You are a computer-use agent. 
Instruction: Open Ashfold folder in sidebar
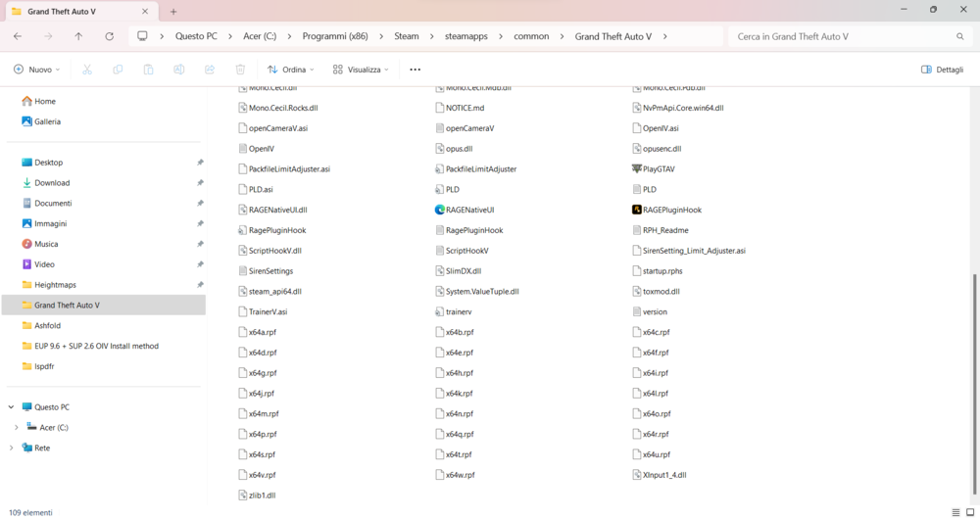click(x=41, y=325)
